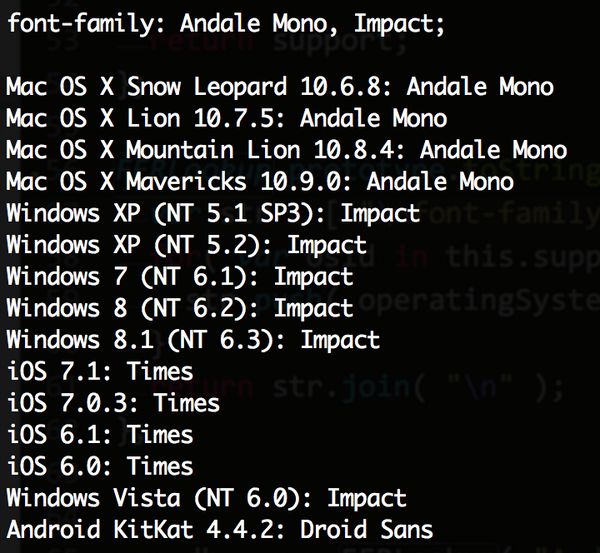Click the iOS 7.0.3: Times entry
The height and width of the screenshot is (553, 600).
pos(112,402)
